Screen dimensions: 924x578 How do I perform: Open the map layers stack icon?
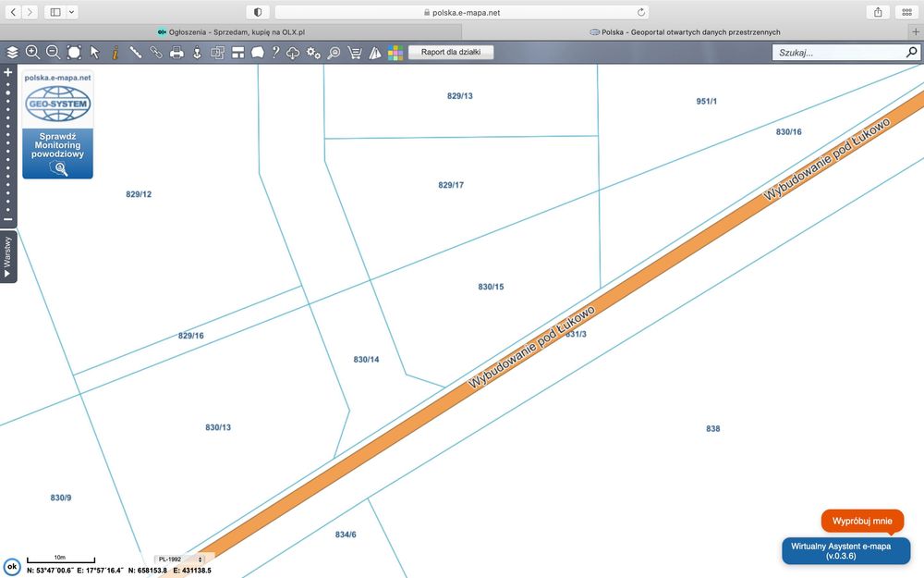coord(12,53)
